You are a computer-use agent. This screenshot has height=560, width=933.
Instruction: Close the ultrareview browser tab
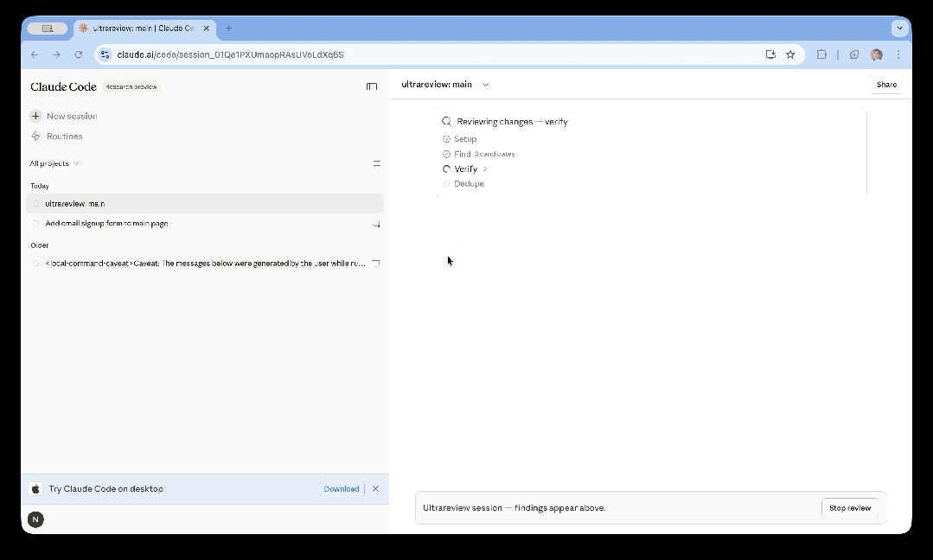(207, 28)
